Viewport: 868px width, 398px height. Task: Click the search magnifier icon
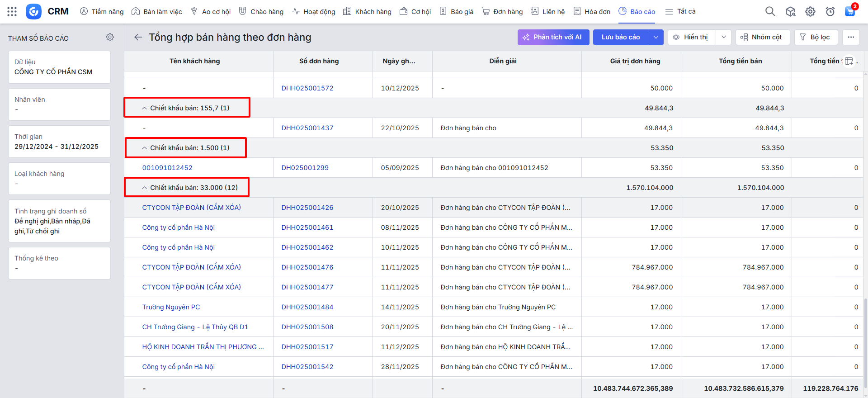point(770,11)
